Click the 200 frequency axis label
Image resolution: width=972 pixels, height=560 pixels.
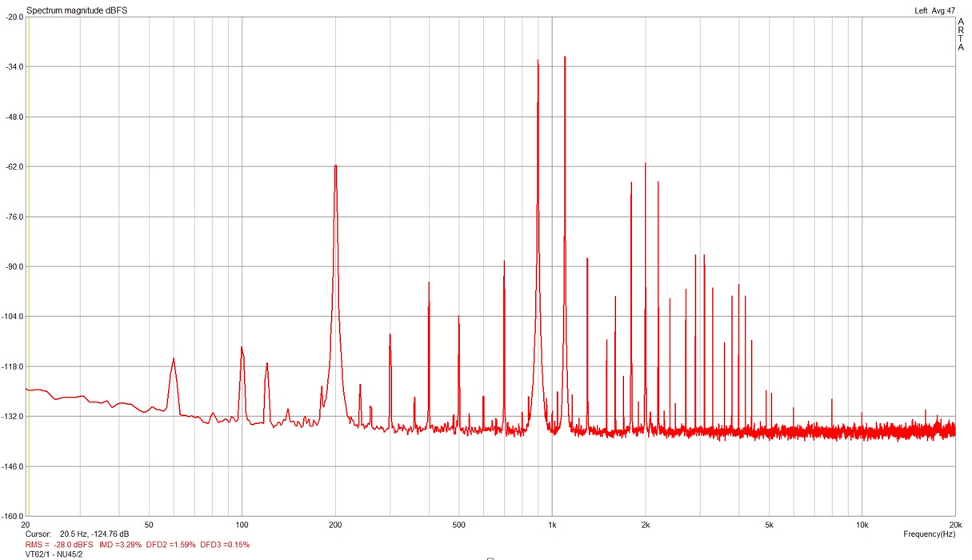pos(335,525)
